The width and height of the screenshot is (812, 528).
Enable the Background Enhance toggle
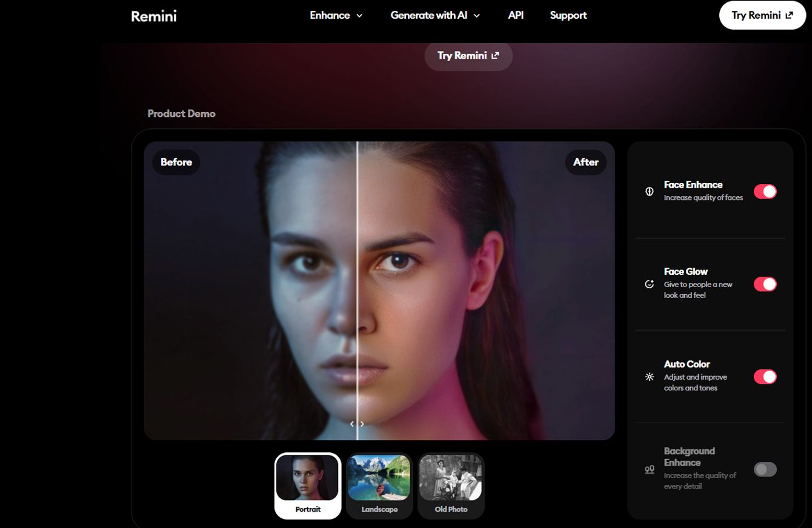[x=765, y=469]
